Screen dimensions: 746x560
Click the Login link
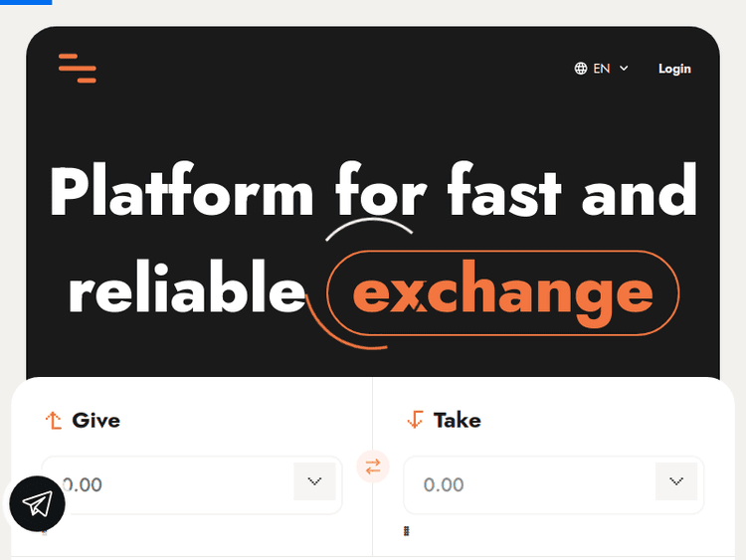click(674, 69)
